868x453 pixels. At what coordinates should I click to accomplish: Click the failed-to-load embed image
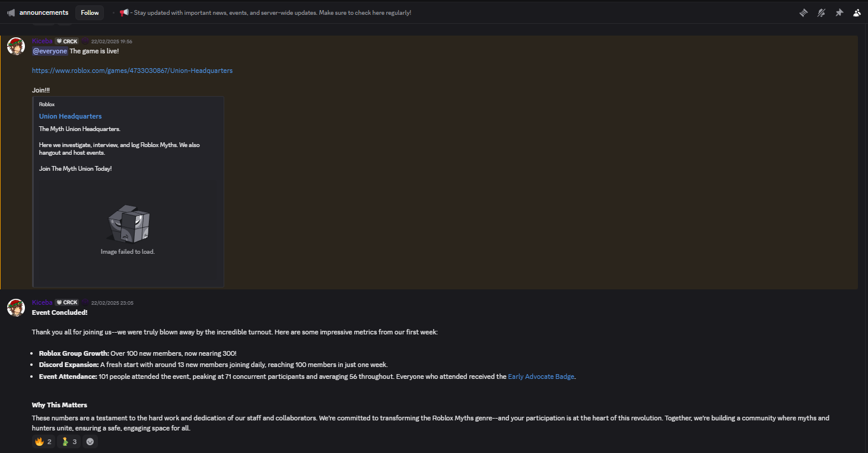(x=128, y=230)
